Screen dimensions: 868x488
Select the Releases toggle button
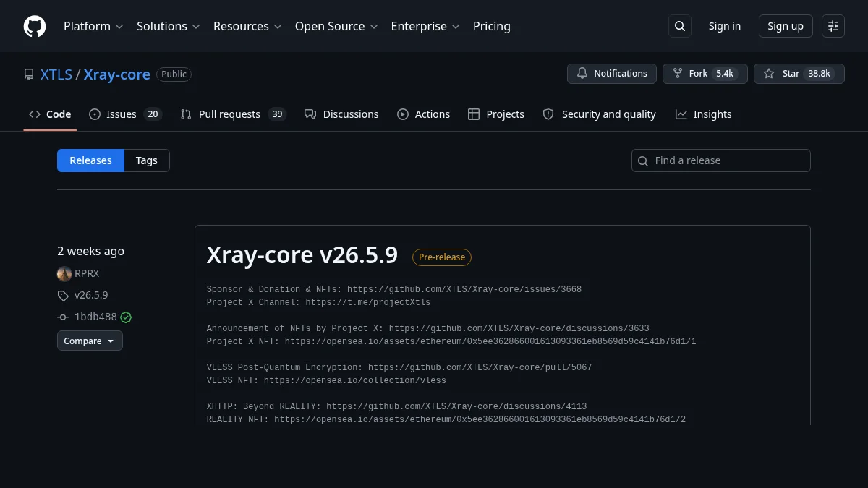point(90,160)
